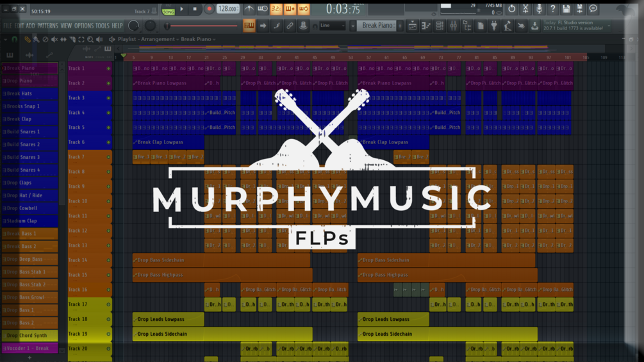Select the playlist slip tool
This screenshot has width=644, height=362.
[x=63, y=39]
